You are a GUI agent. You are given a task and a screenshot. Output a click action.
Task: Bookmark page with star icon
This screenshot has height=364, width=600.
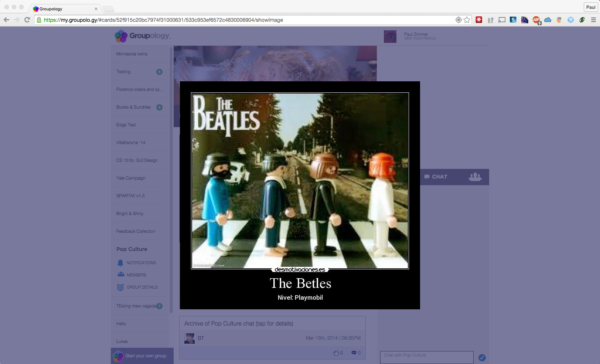(467, 20)
